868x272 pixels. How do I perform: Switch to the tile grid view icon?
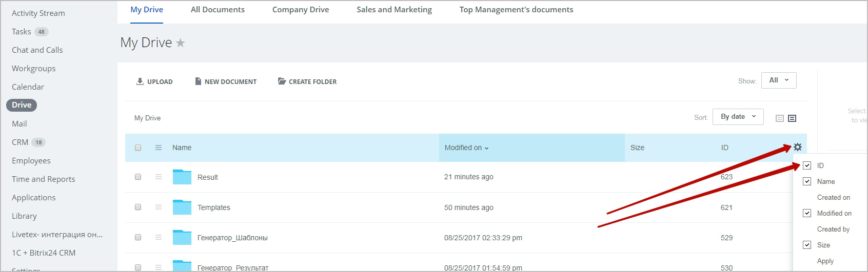click(x=779, y=118)
